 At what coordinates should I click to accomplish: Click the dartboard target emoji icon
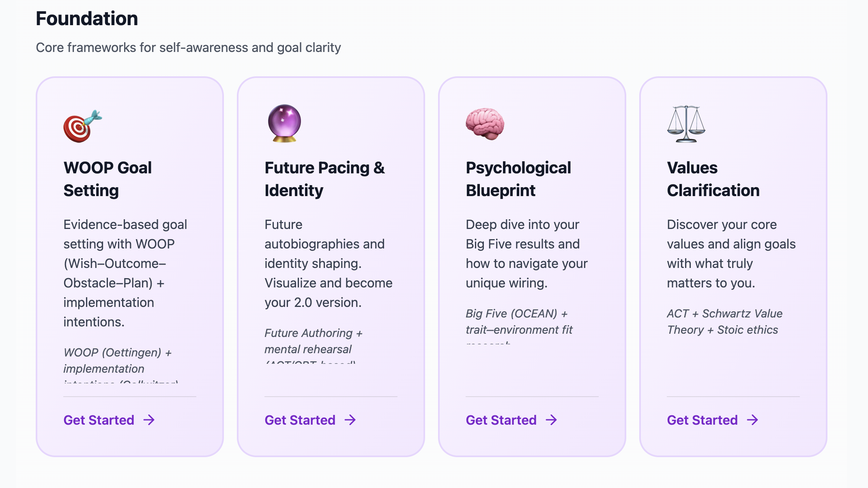coord(83,126)
